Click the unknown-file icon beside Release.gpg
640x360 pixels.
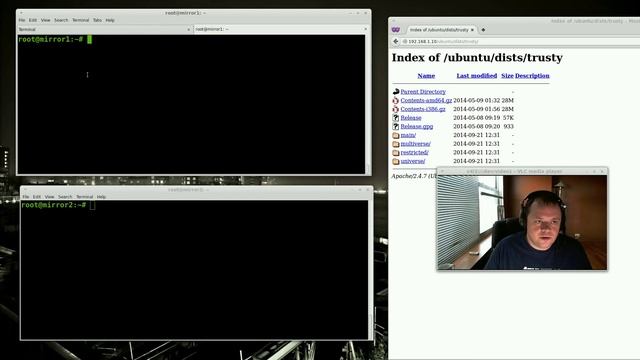(396, 127)
